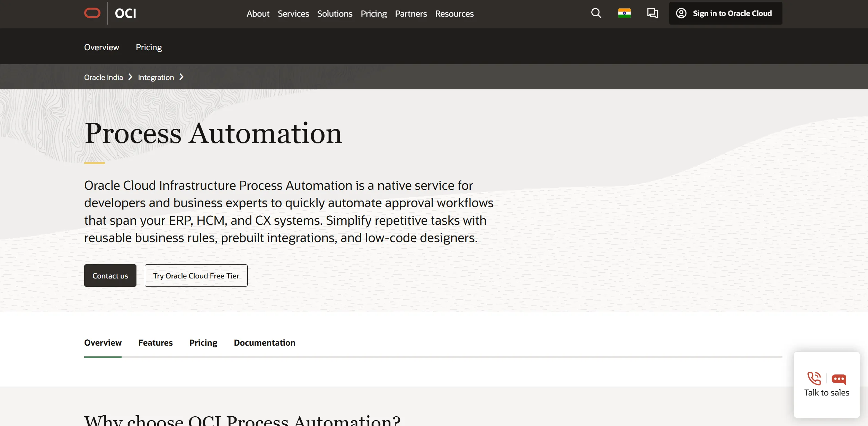This screenshot has height=426, width=868.
Task: Click the India flag country selector
Action: click(624, 13)
